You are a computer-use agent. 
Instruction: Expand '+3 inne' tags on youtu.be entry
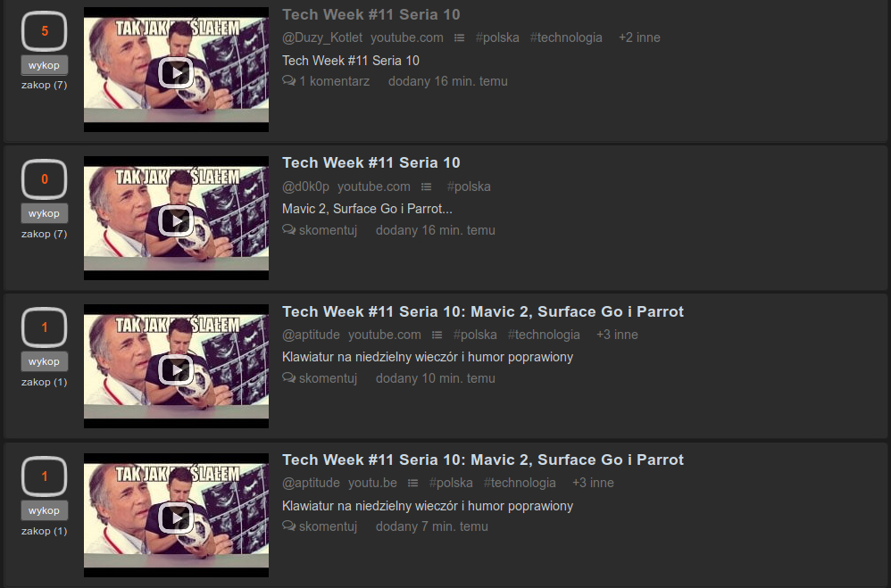tap(593, 483)
